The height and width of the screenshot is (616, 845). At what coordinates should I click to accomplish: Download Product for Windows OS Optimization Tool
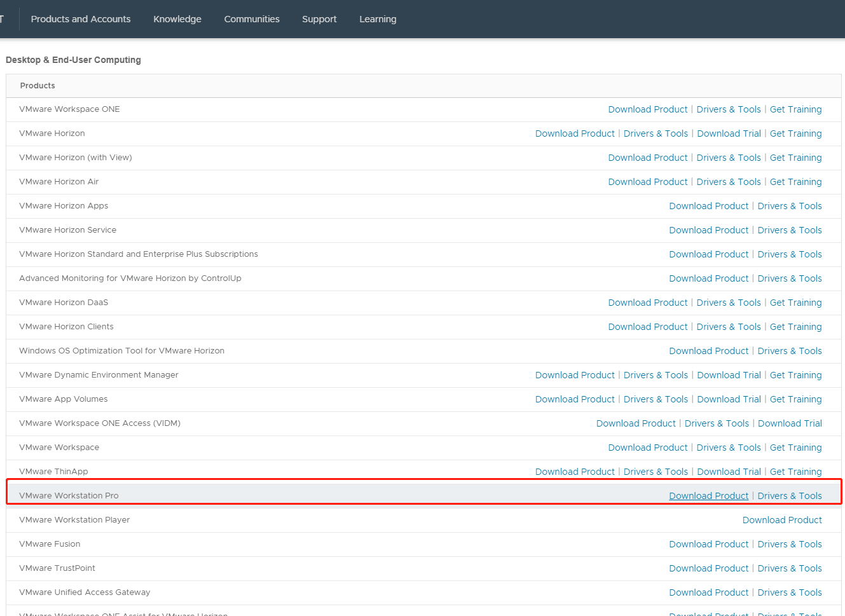click(709, 351)
